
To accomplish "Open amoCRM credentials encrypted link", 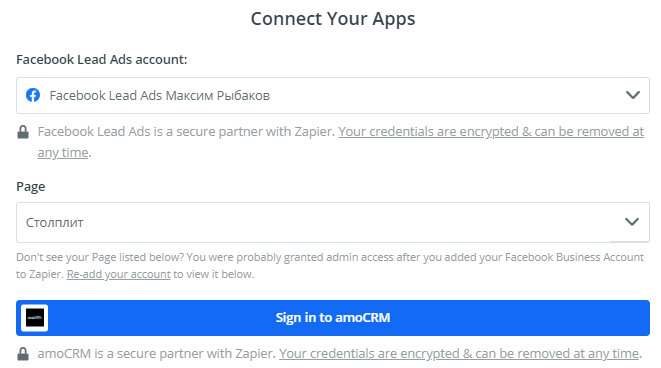I will (459, 353).
